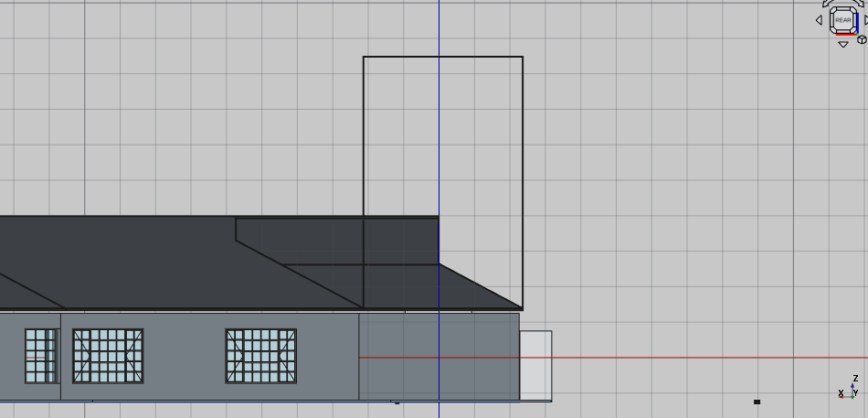Viewport: 868px width, 418px height.
Task: Click the right arrow beside navigation cube
Action: (x=864, y=20)
